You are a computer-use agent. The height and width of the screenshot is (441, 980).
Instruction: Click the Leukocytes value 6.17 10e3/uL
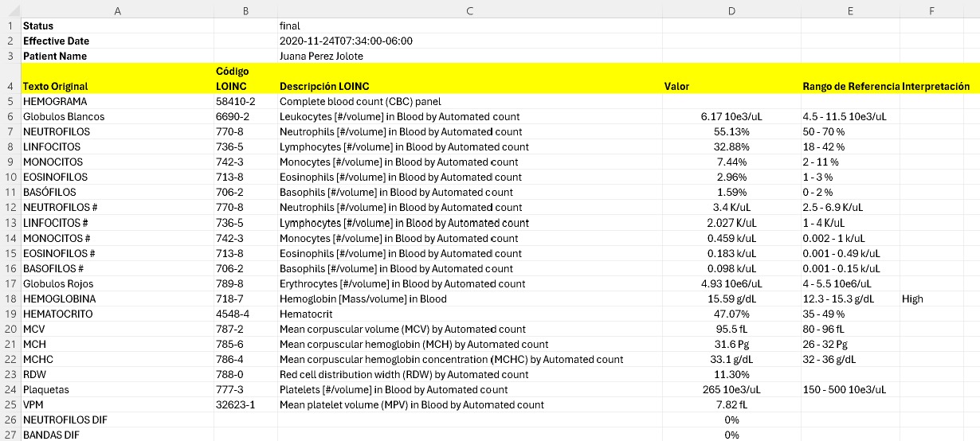pos(731,117)
